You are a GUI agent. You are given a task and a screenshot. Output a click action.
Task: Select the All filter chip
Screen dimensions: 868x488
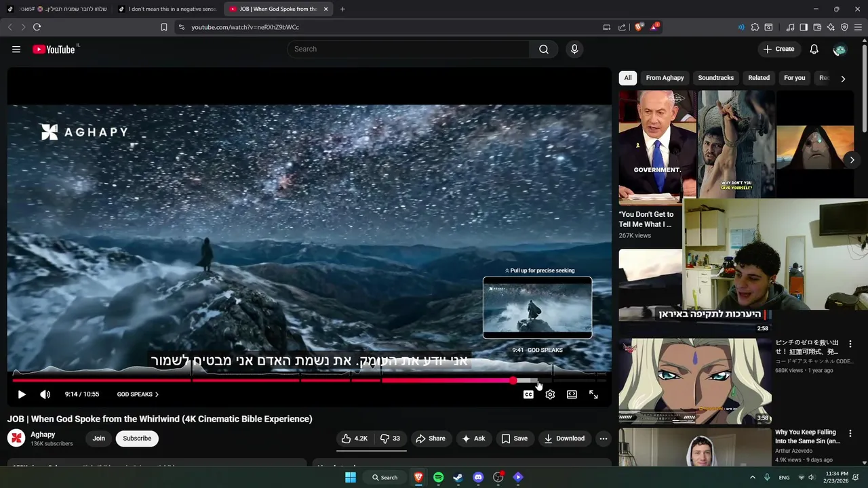(x=628, y=78)
